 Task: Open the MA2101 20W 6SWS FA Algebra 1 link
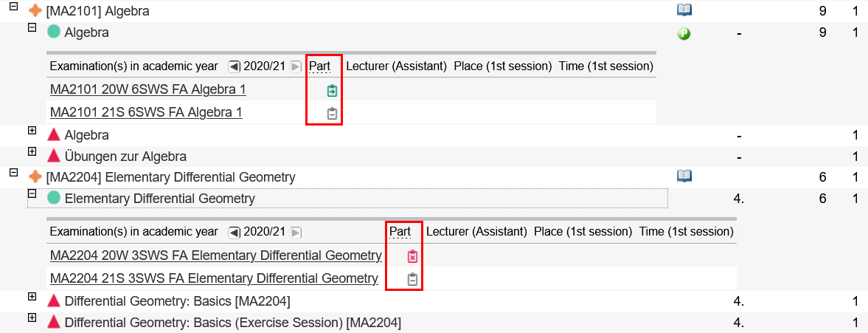coord(147,89)
